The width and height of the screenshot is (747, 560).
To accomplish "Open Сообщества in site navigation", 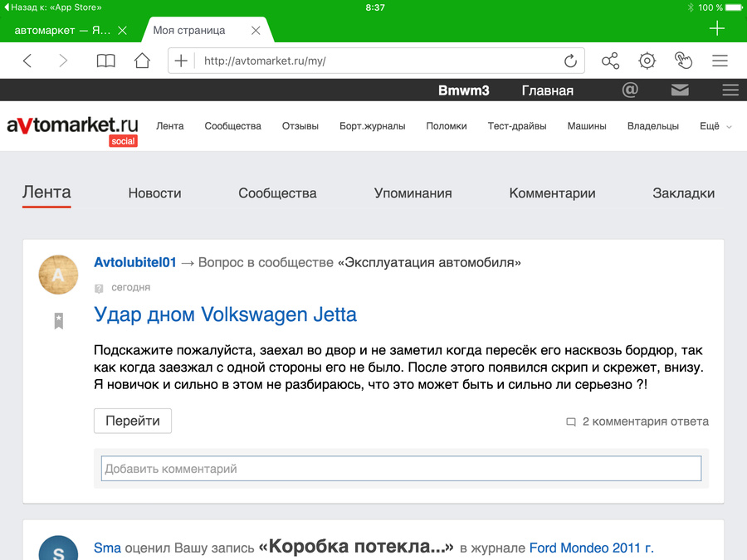I will click(x=233, y=126).
